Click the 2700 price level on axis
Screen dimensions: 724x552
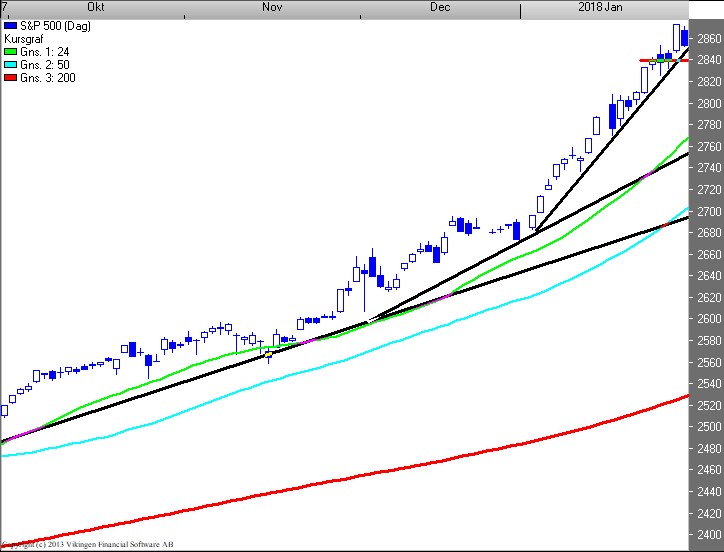tap(709, 212)
